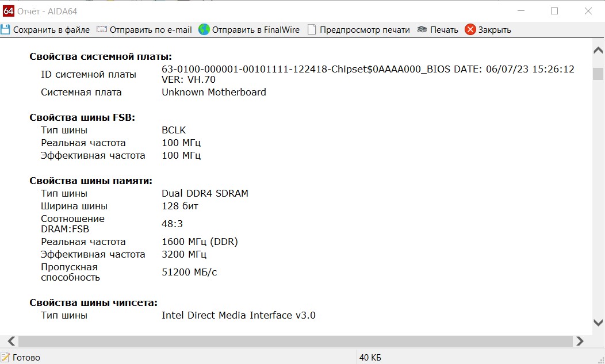This screenshot has width=605, height=364.
Task: Click the printer icon
Action: (422, 29)
